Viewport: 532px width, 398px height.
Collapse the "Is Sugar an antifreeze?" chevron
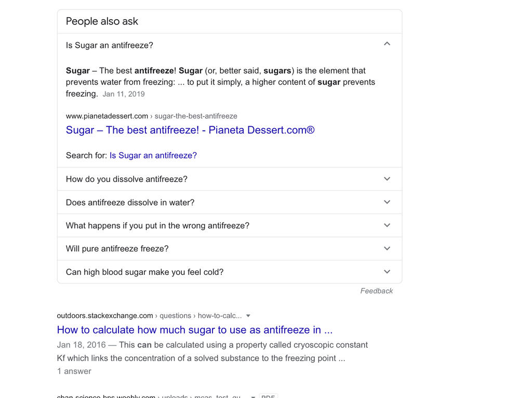[387, 44]
